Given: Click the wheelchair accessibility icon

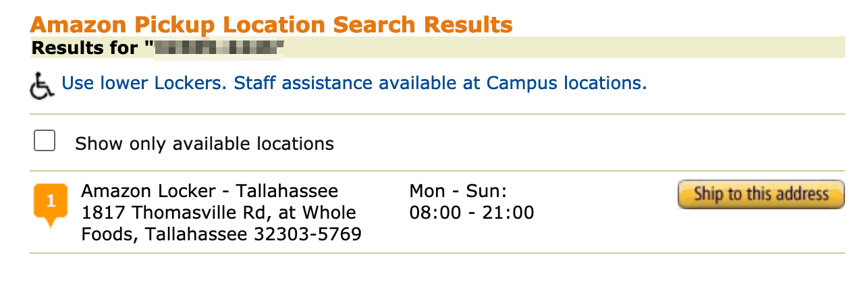Looking at the screenshot, I should click(43, 86).
